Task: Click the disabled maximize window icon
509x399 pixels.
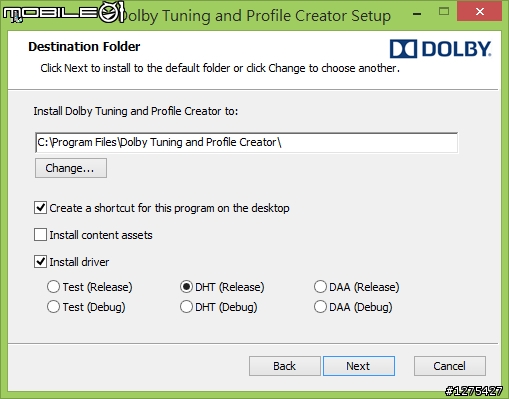Action: [x=444, y=12]
